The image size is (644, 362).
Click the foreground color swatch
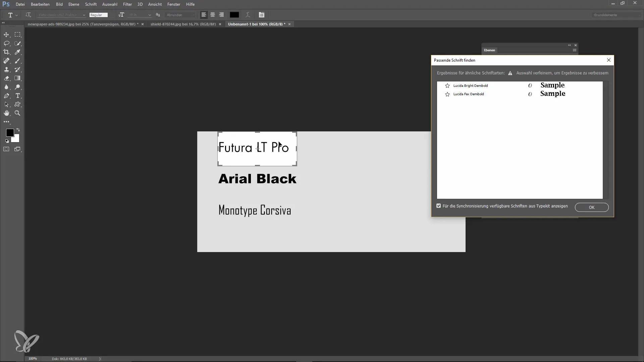(9, 132)
